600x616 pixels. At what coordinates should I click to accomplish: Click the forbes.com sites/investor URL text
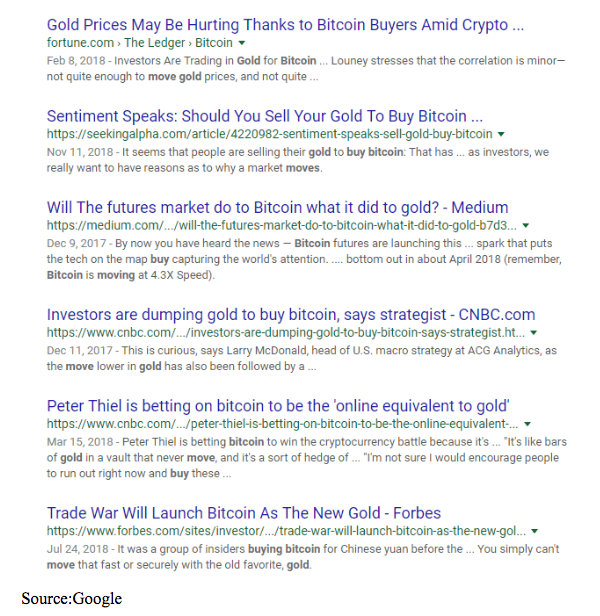point(286,531)
